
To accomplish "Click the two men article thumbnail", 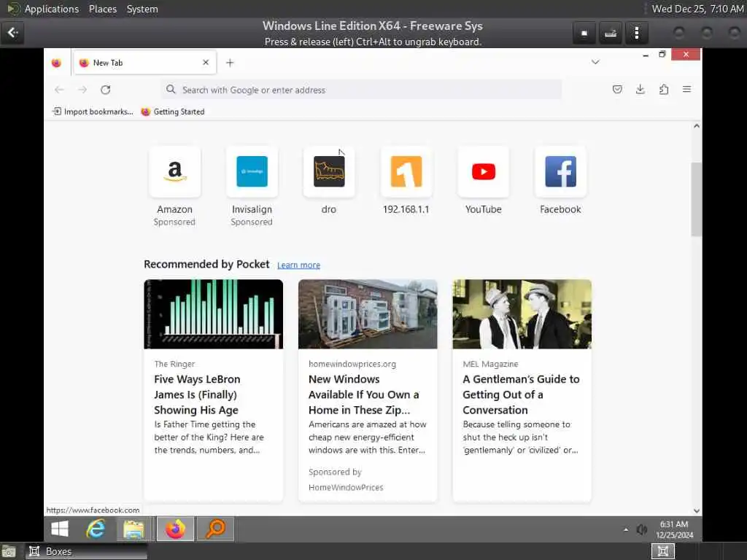I will point(522,314).
